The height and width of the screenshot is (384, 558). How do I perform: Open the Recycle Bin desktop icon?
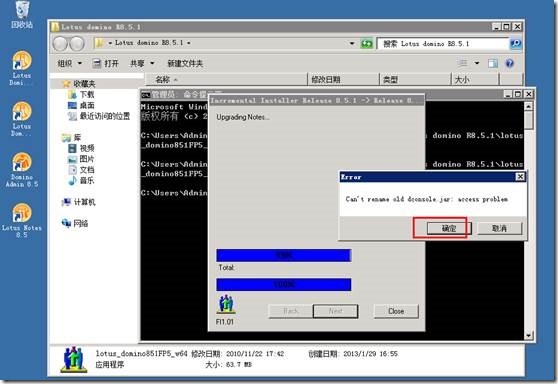pyautogui.click(x=22, y=14)
